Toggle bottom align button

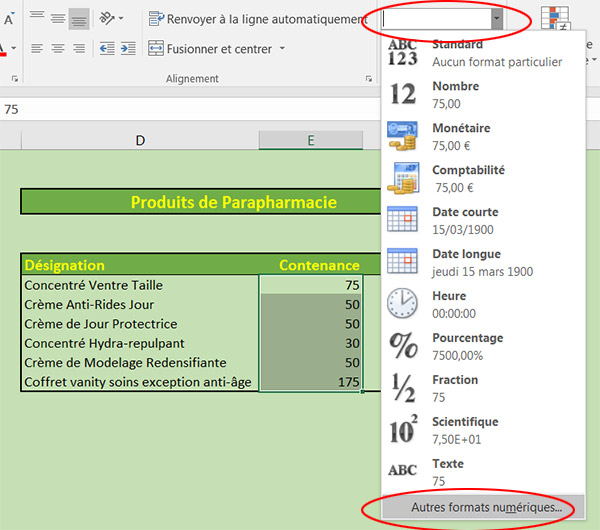coord(79,19)
